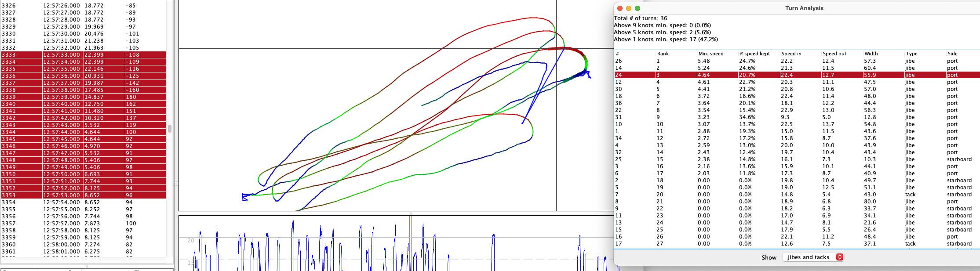Sort turns by Speed in column
The height and width of the screenshot is (271, 980).
[x=791, y=54]
